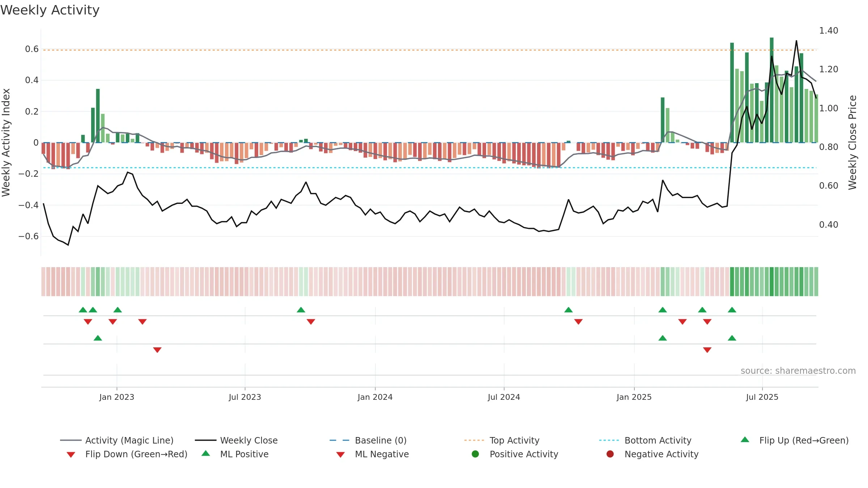Click the flip-up triangle just after Jan 2023
The height and width of the screenshot is (488, 868).
(118, 310)
